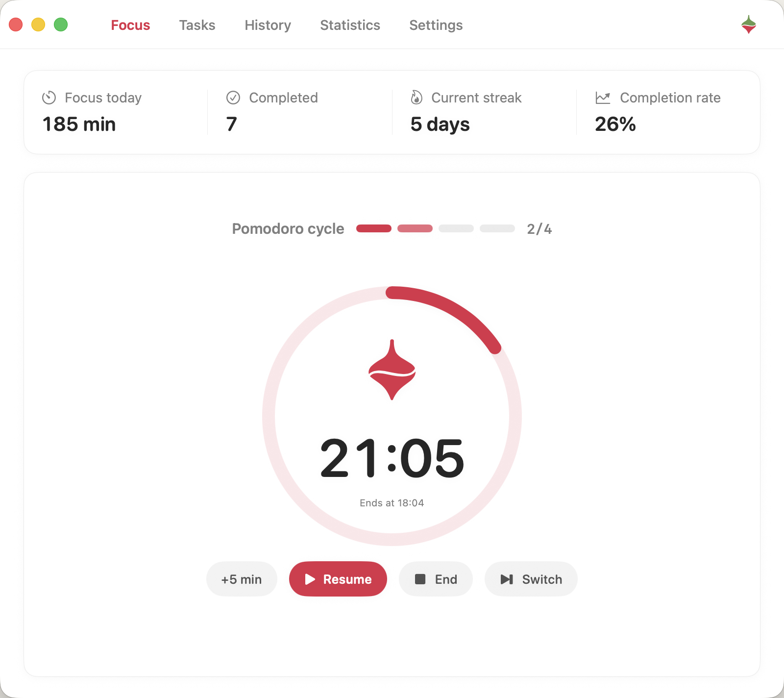Click the fourth Pomodoro cycle segment

[x=497, y=228]
